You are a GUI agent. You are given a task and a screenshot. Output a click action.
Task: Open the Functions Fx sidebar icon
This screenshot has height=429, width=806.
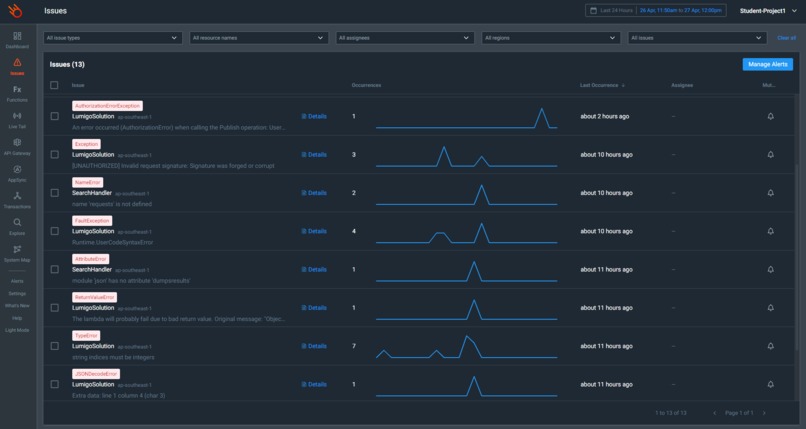click(17, 89)
